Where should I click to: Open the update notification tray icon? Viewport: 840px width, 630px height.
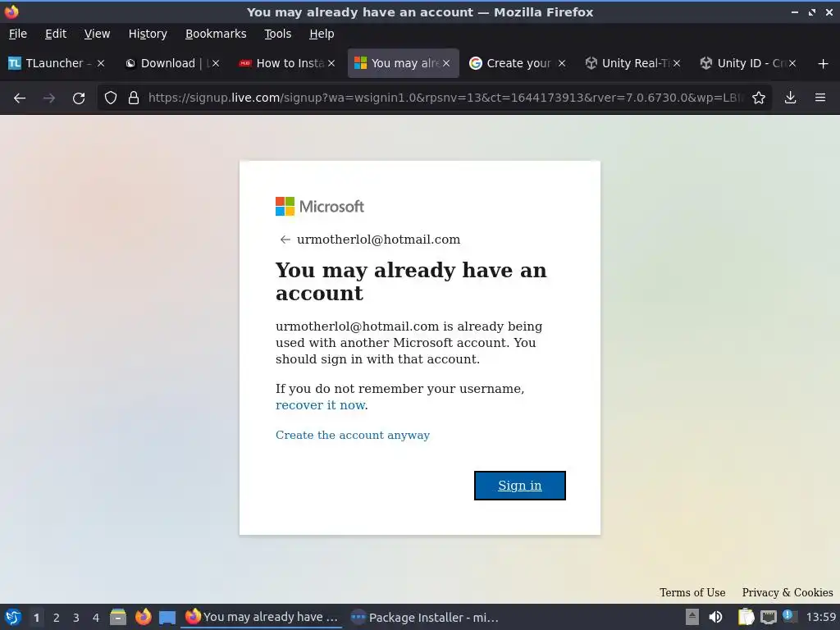pyautogui.click(x=789, y=616)
